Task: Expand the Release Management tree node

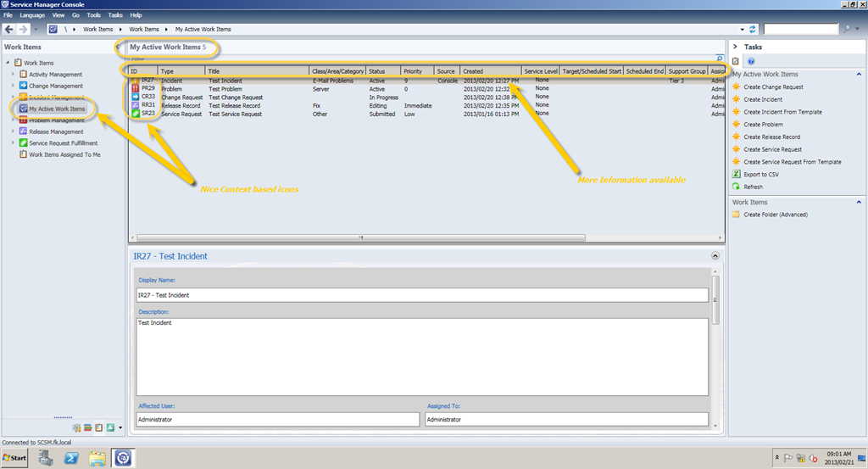Action: tap(13, 131)
